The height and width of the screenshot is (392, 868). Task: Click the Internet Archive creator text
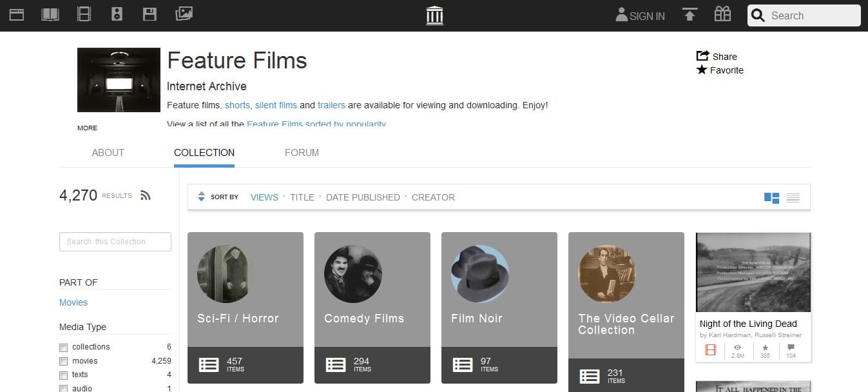point(207,86)
